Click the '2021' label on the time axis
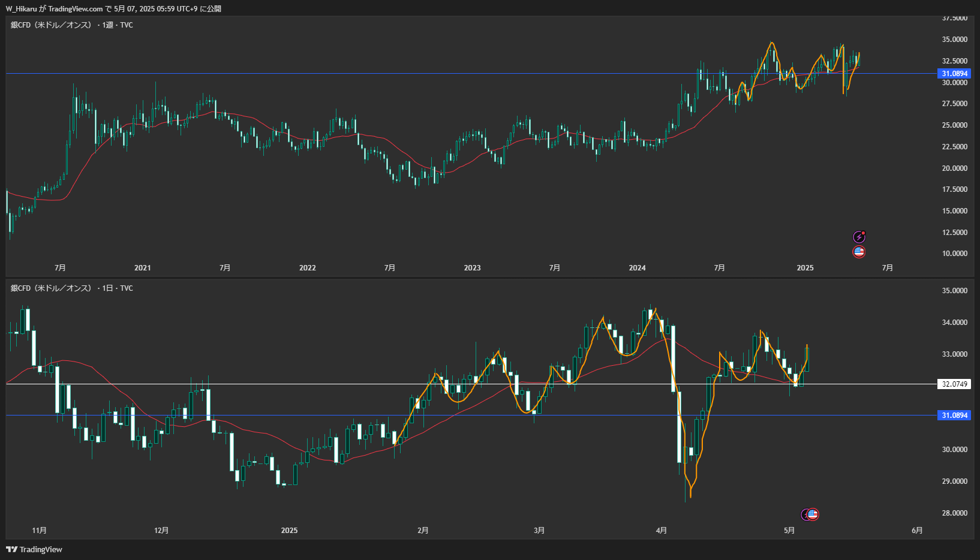Image resolution: width=980 pixels, height=560 pixels. click(143, 268)
